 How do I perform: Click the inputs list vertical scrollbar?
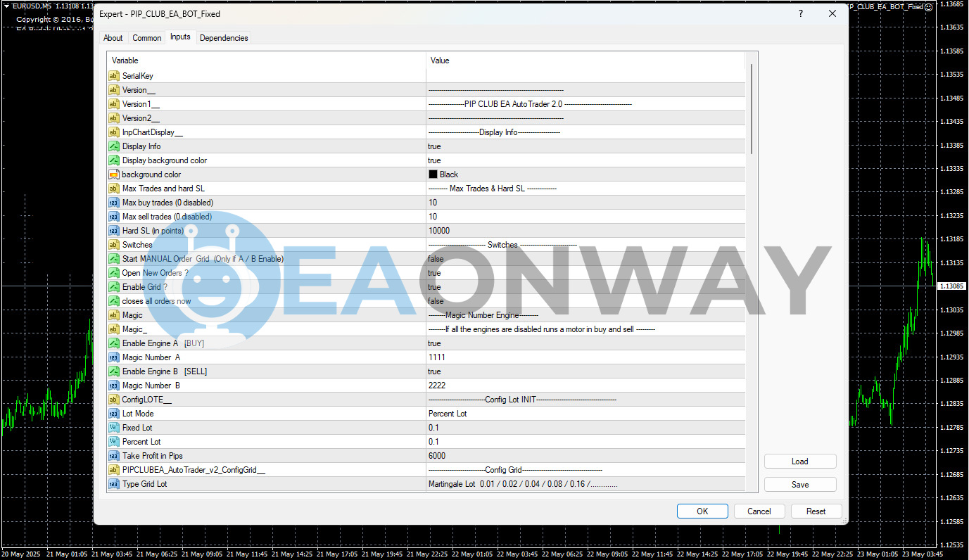[752, 109]
